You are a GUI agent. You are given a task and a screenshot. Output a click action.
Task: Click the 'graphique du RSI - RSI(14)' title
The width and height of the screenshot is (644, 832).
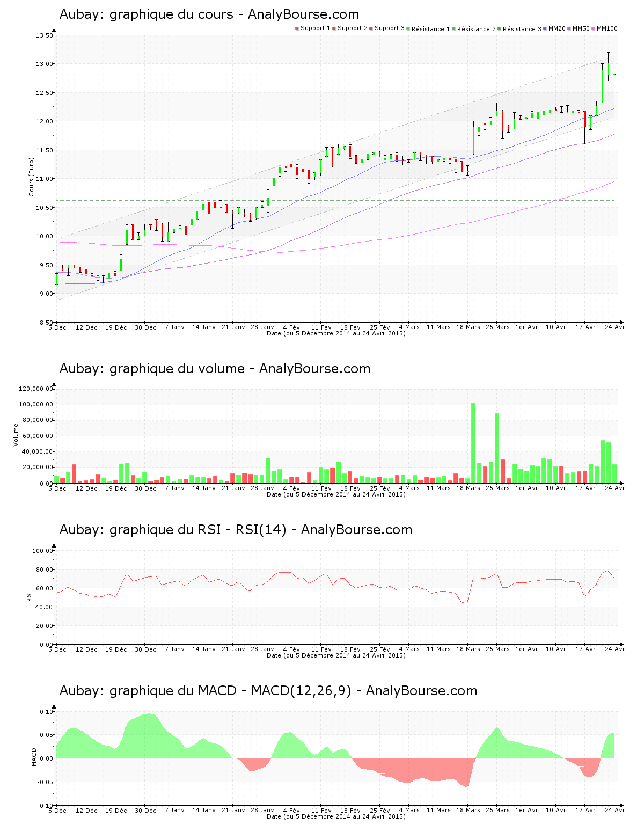pyautogui.click(x=198, y=530)
